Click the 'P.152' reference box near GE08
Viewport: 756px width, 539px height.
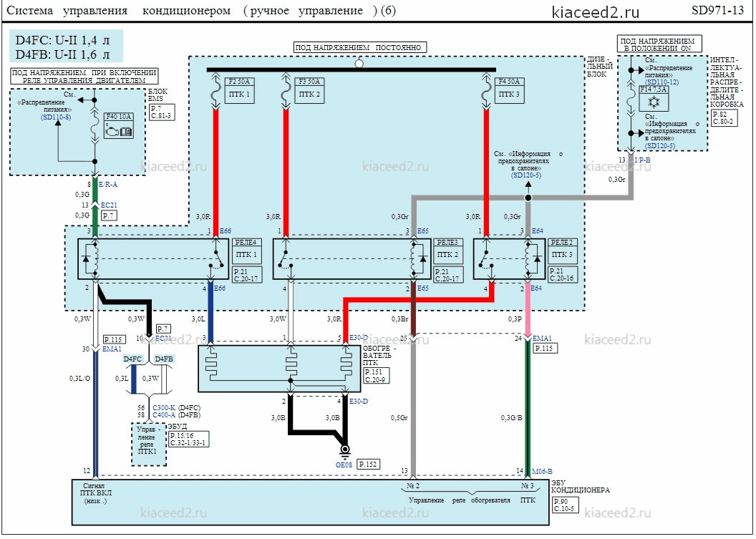pos(368,464)
